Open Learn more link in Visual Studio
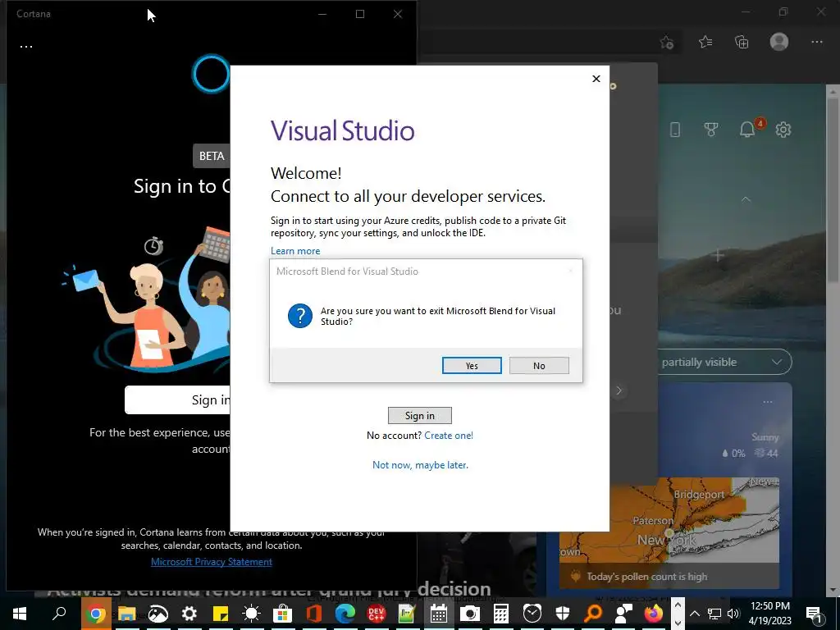This screenshot has width=840, height=630. (x=295, y=251)
